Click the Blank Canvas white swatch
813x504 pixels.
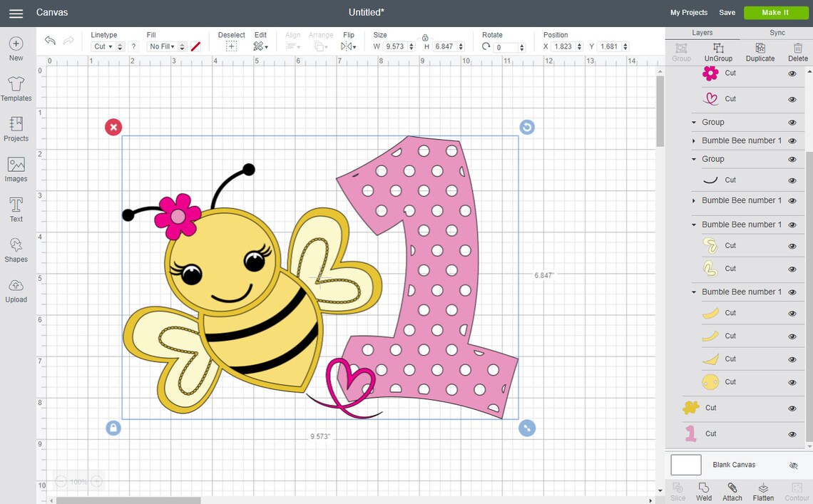[x=685, y=465]
